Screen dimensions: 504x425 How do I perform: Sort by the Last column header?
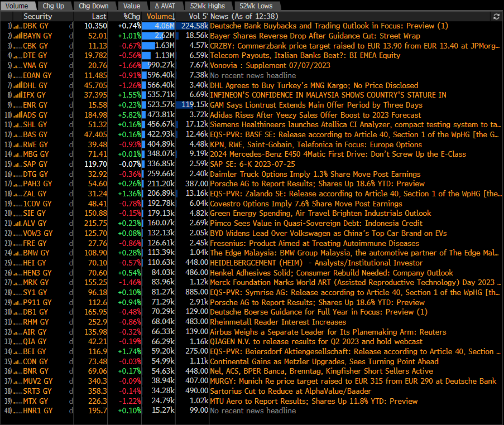click(x=99, y=16)
